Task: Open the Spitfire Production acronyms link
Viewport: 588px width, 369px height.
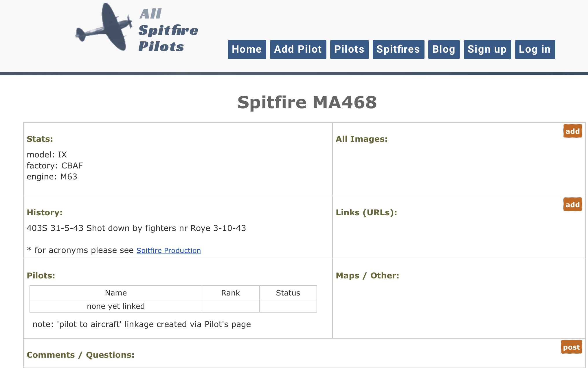Action: click(x=168, y=251)
